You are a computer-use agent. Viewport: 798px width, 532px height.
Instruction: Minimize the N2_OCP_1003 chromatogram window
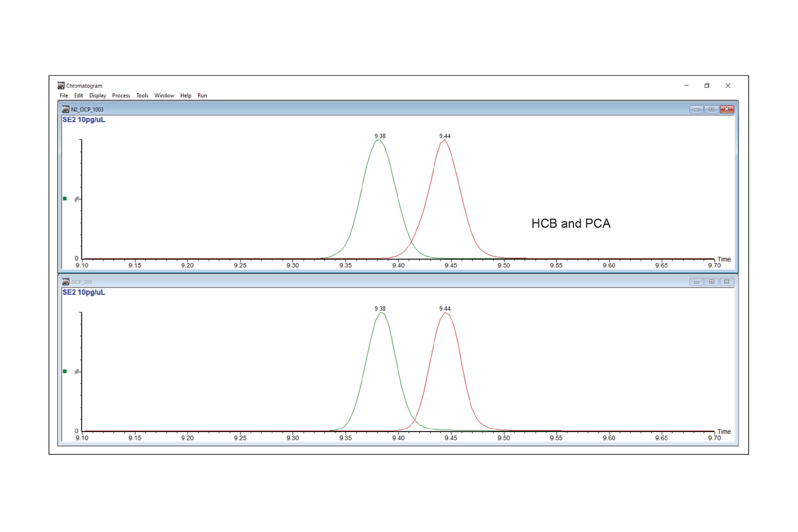click(696, 108)
